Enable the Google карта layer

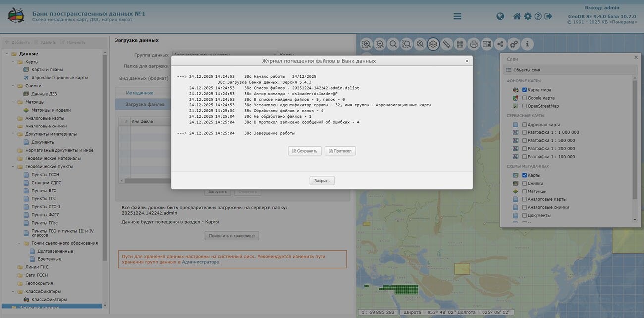point(525,98)
